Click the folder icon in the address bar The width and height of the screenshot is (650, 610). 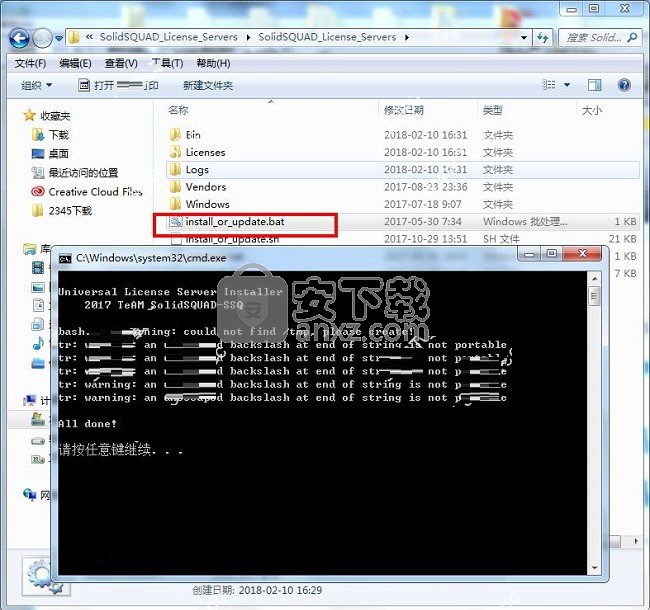pos(74,37)
